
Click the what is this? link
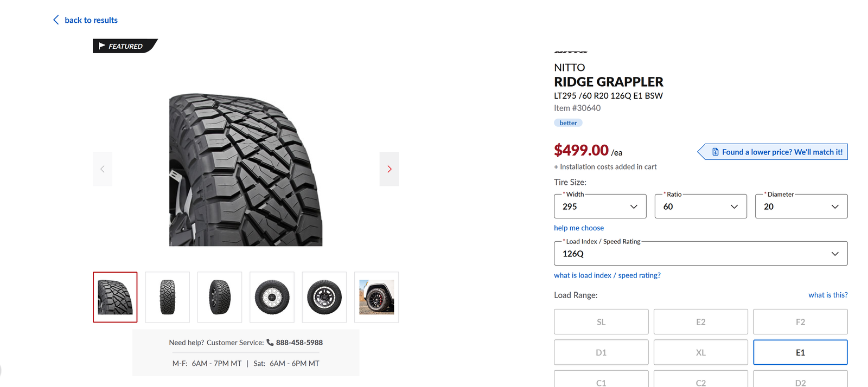[827, 295]
